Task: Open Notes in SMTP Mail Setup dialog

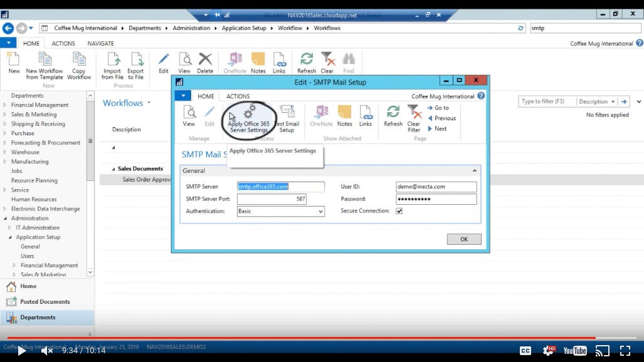Action: coord(345,116)
